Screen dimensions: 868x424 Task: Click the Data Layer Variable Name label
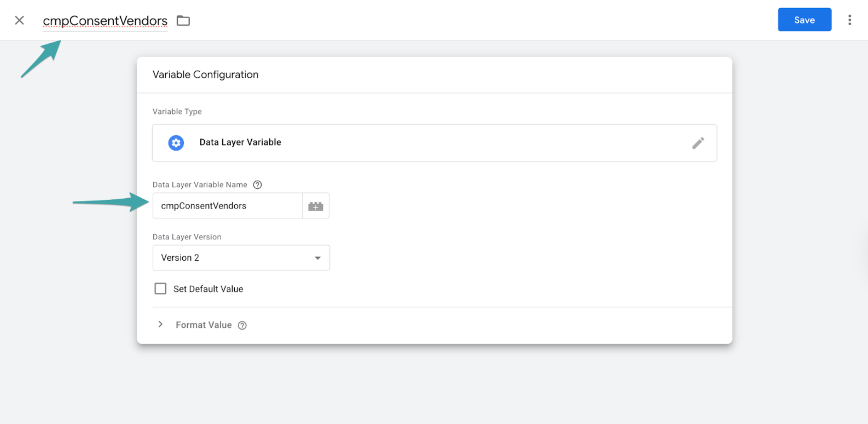[x=199, y=184]
